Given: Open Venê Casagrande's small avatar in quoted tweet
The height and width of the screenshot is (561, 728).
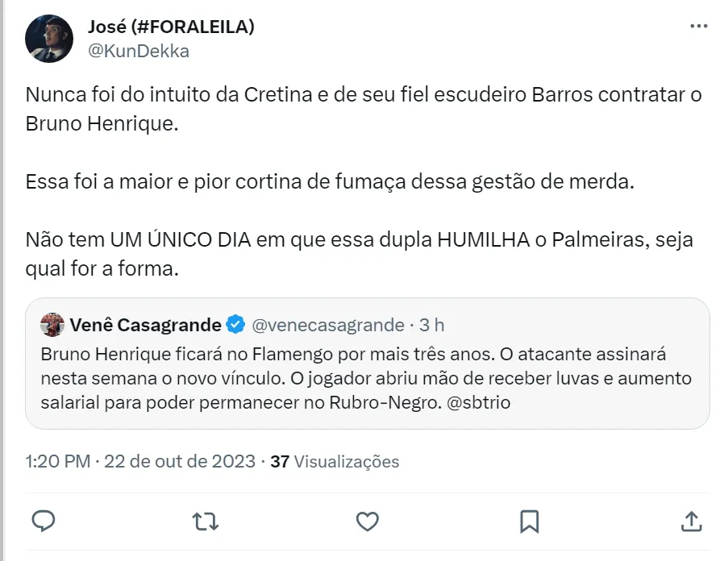Looking at the screenshot, I should (52, 325).
